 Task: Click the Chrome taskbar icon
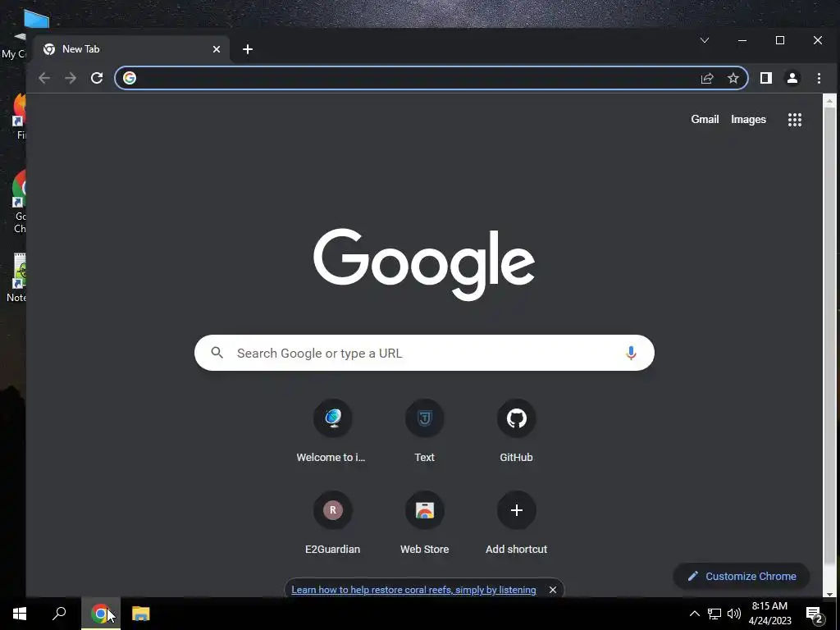pos(101,614)
